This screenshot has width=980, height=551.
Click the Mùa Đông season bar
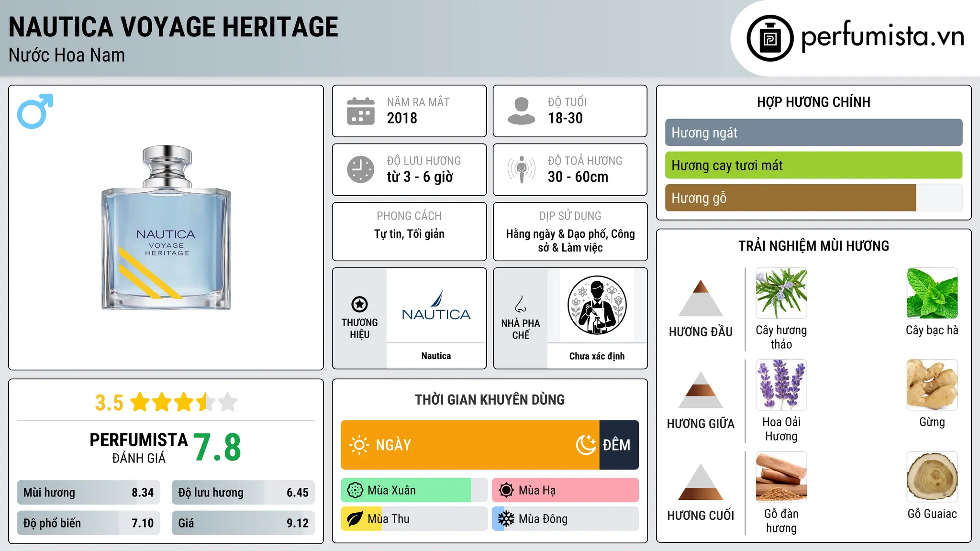click(x=566, y=519)
